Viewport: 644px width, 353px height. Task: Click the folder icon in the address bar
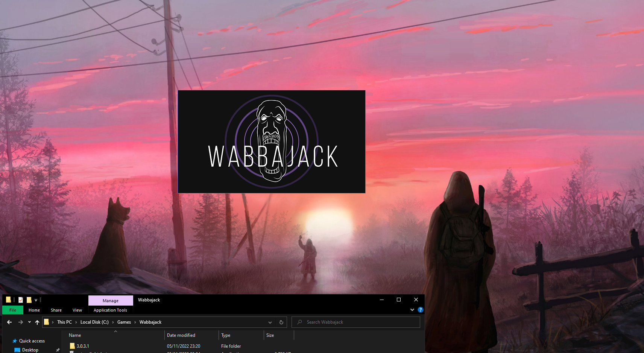click(x=47, y=322)
